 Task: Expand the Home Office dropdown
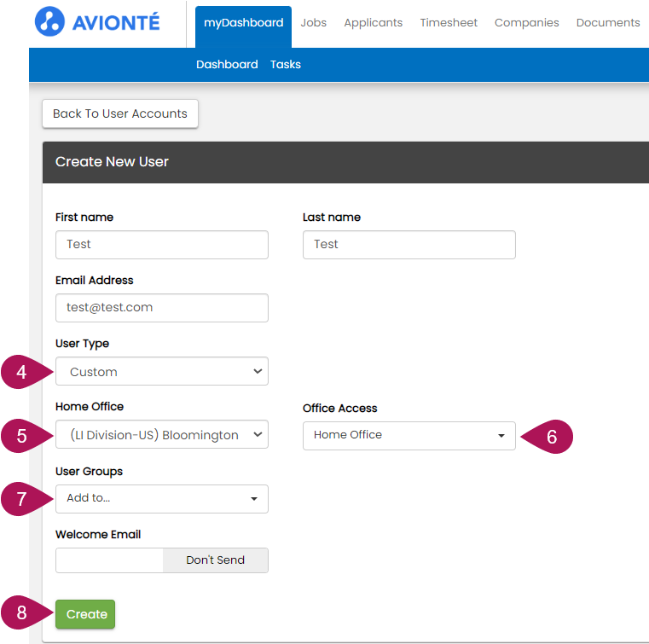[x=162, y=434]
